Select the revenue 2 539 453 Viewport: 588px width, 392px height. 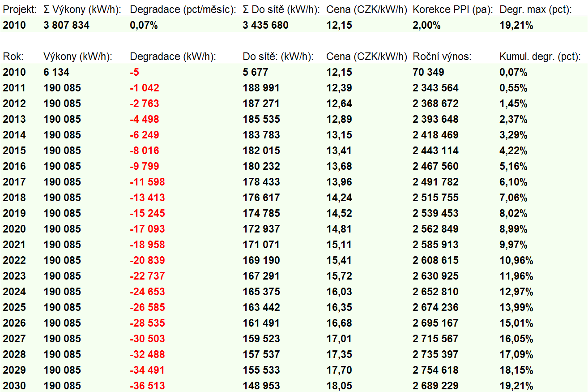point(435,214)
